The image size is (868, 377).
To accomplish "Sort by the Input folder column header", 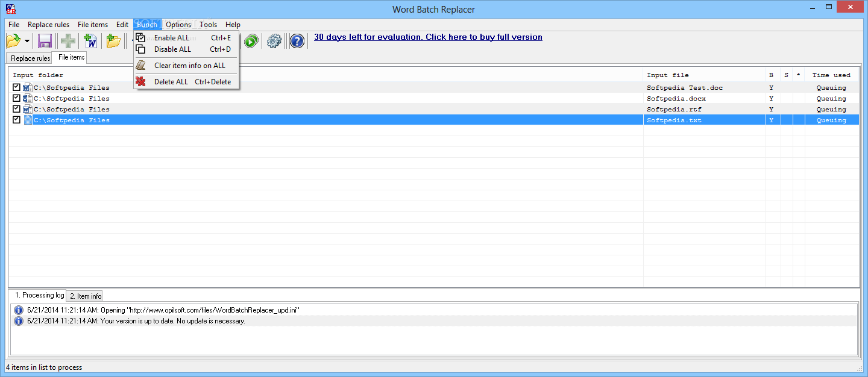I will (x=326, y=75).
